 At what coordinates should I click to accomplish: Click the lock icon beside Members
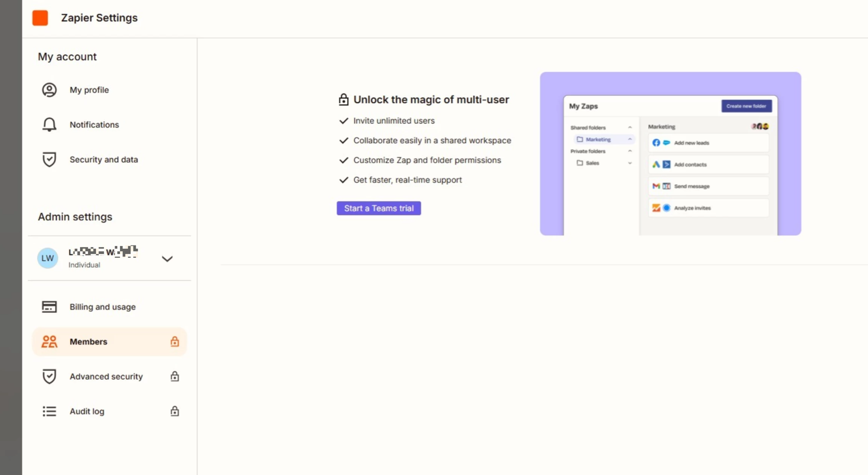pos(174,342)
